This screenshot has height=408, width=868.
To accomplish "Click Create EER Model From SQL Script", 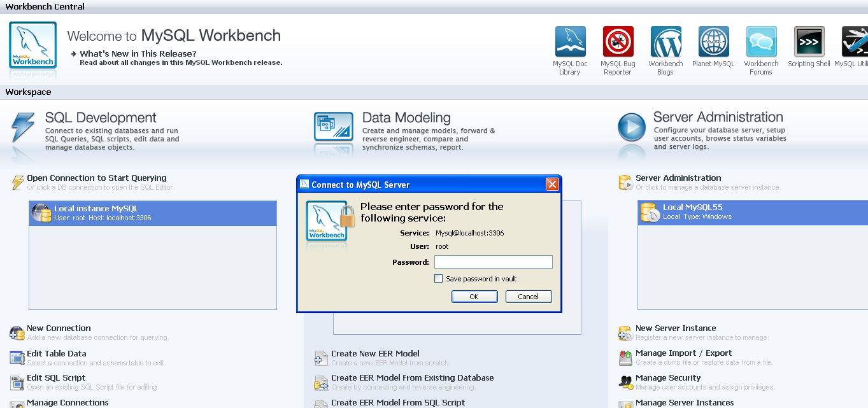I will pyautogui.click(x=398, y=403).
